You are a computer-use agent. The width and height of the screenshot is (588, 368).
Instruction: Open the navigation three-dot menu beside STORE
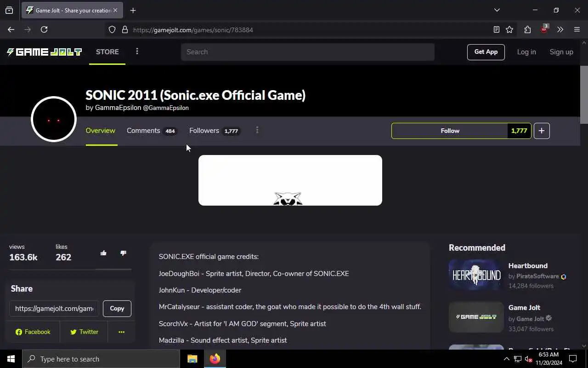(137, 52)
